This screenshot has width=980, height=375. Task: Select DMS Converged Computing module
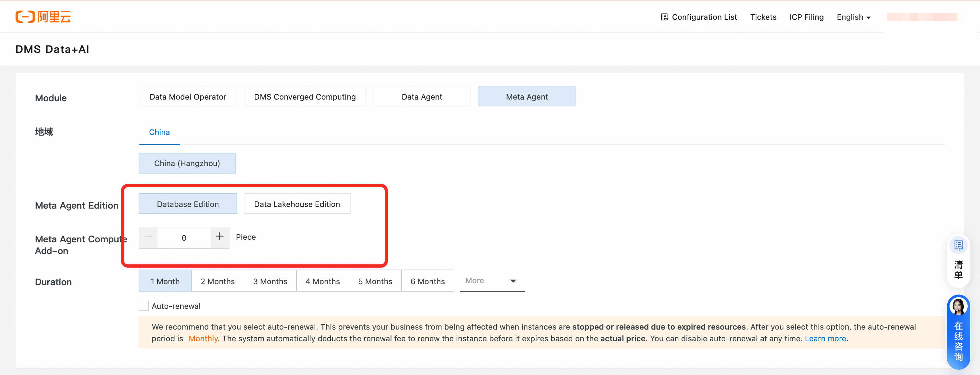305,96
